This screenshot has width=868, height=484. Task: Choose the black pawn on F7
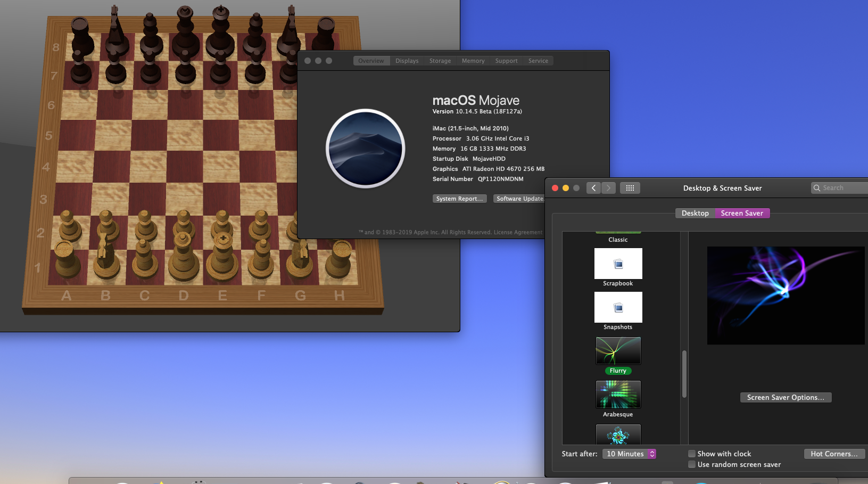[255, 67]
